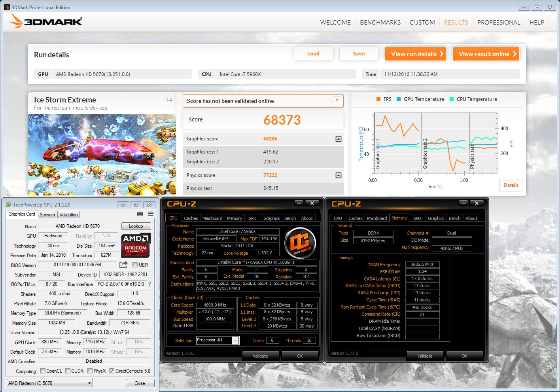Open Graphics tab in left CPU-Z window
The height and width of the screenshot is (392, 560).
272,218
